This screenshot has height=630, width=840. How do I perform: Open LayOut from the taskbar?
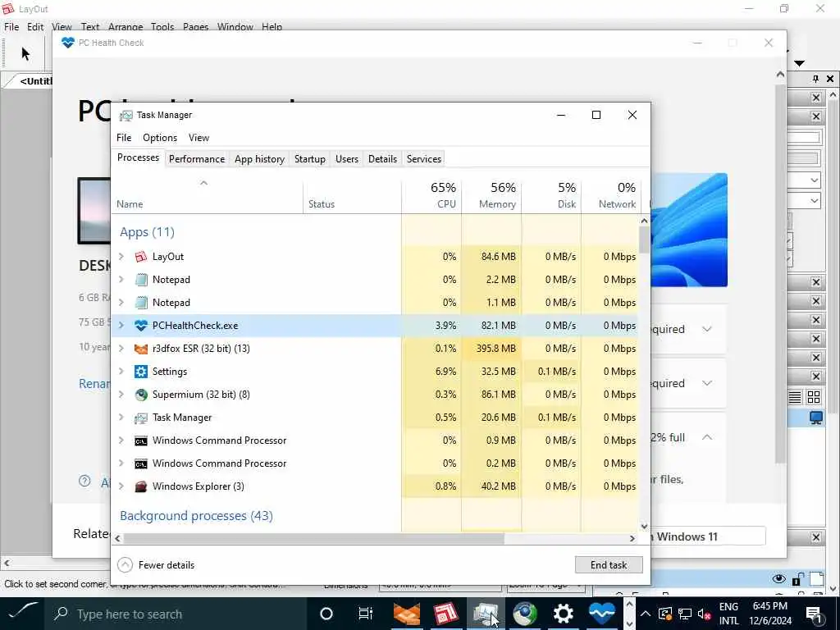tap(445, 614)
